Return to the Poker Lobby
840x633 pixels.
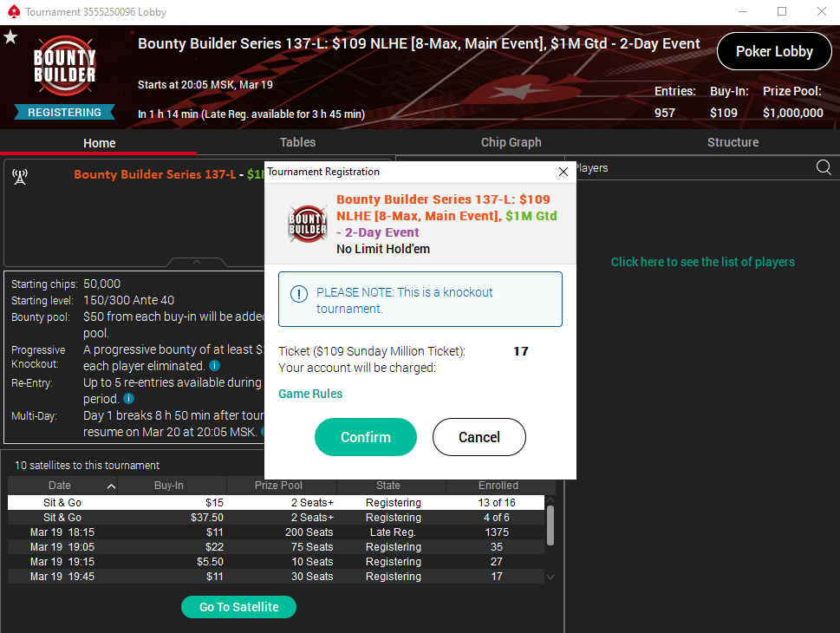(x=774, y=51)
